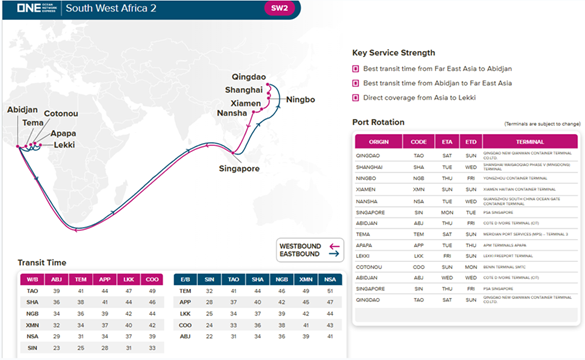Click the Singapore port marker on the map
The height and width of the screenshot is (360, 585).
tap(233, 153)
